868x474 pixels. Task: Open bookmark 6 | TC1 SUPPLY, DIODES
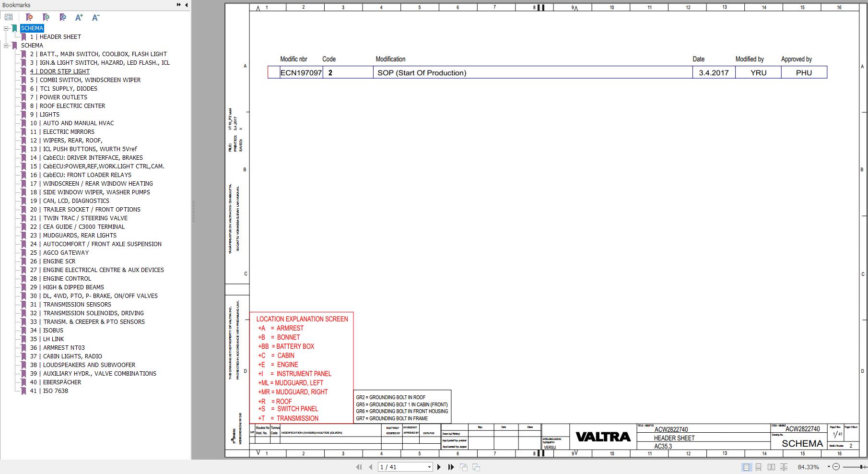pos(64,89)
